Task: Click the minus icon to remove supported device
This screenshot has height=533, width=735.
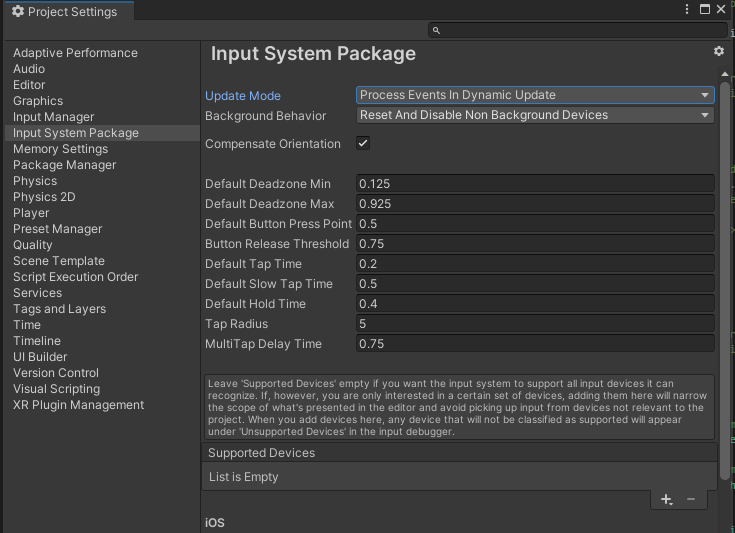Action: 691,499
